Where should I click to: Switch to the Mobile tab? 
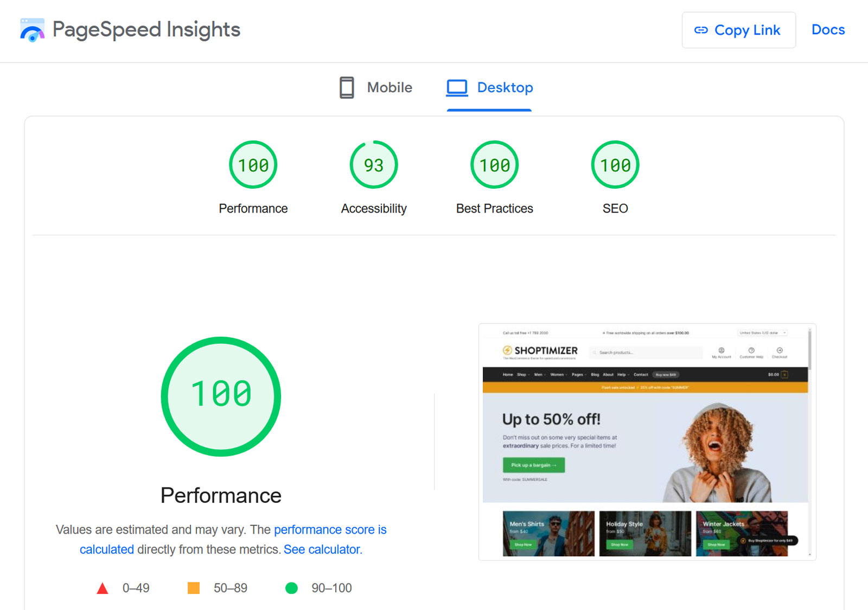point(375,87)
